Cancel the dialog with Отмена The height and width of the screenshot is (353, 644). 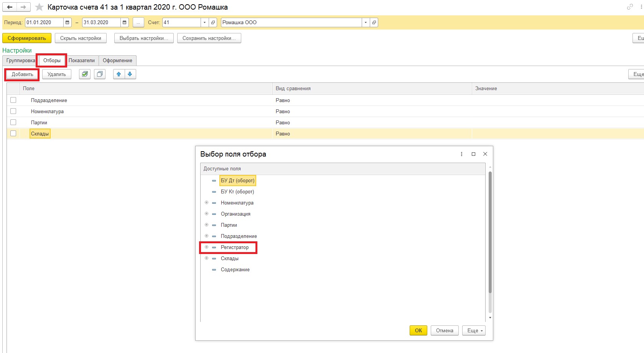coord(445,330)
